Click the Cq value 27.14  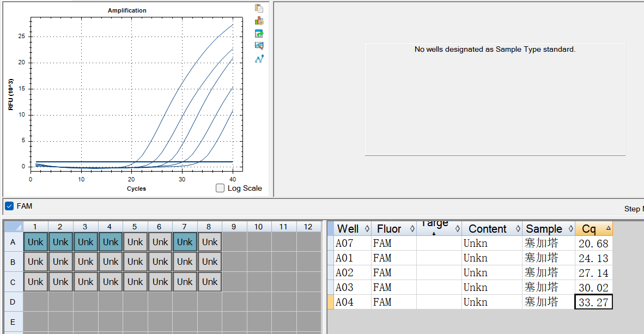pyautogui.click(x=593, y=273)
